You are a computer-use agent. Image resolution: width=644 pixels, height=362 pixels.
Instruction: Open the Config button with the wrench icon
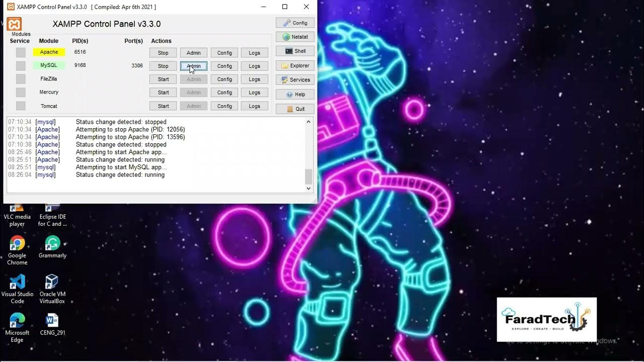pyautogui.click(x=295, y=23)
